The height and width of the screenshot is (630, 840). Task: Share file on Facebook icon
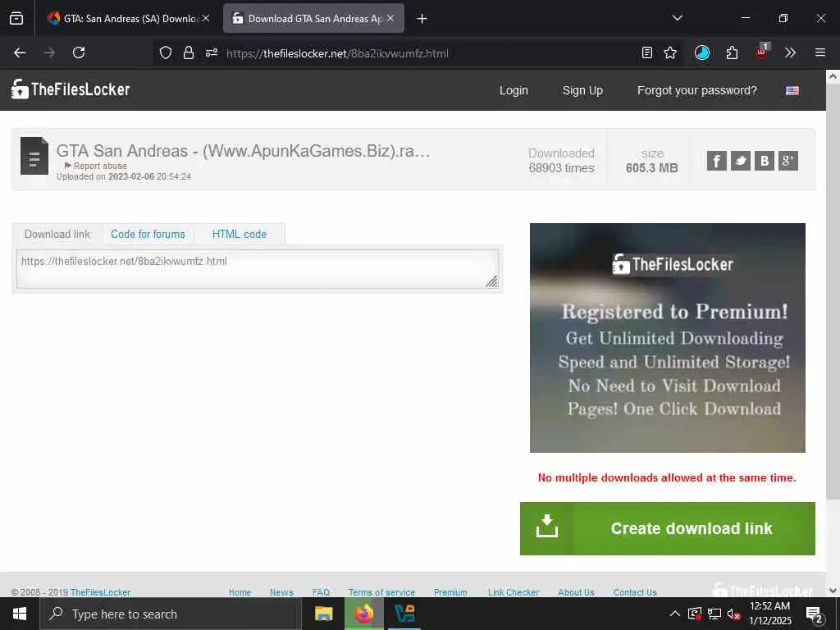click(x=717, y=161)
